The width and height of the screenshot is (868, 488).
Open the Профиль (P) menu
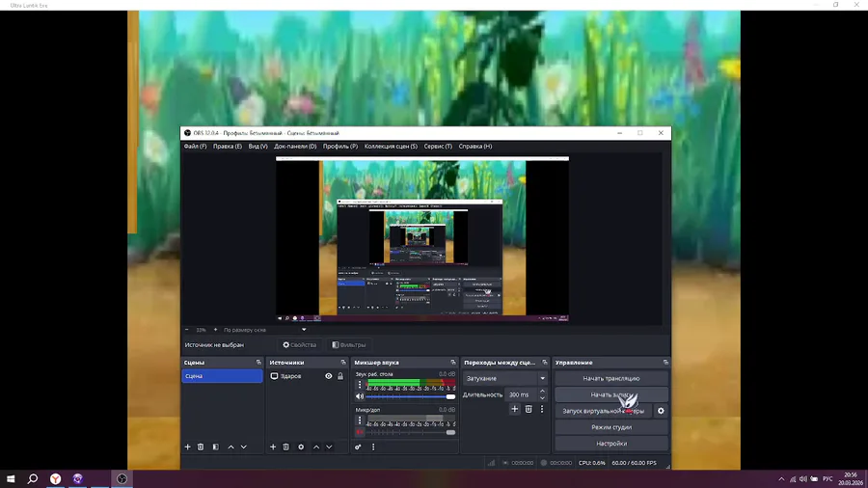pos(339,147)
